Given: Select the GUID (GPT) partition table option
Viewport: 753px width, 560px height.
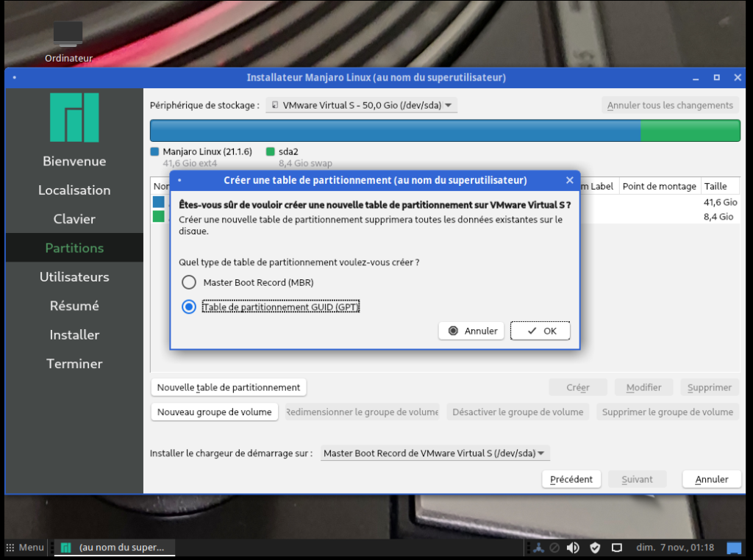Looking at the screenshot, I should coord(189,307).
